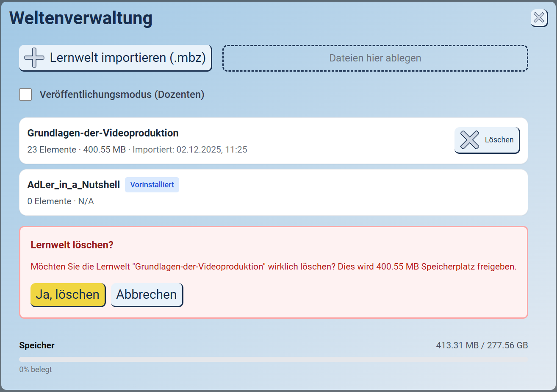Click the world name AdLer_in_a_Nutshell

73,184
